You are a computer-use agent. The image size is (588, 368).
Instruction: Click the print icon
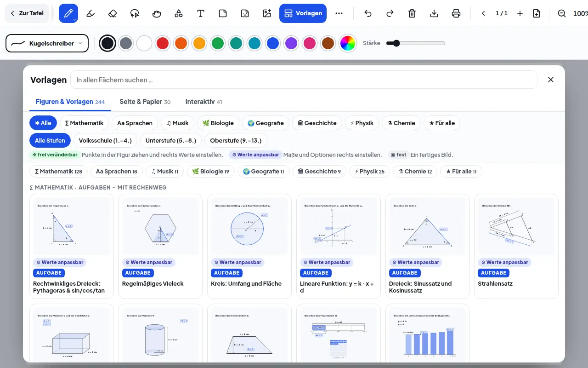coord(456,13)
